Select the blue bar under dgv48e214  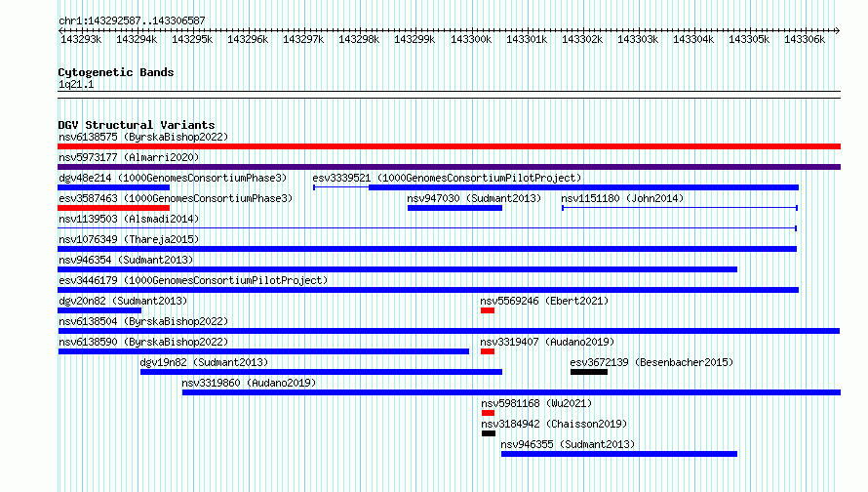[113, 187]
